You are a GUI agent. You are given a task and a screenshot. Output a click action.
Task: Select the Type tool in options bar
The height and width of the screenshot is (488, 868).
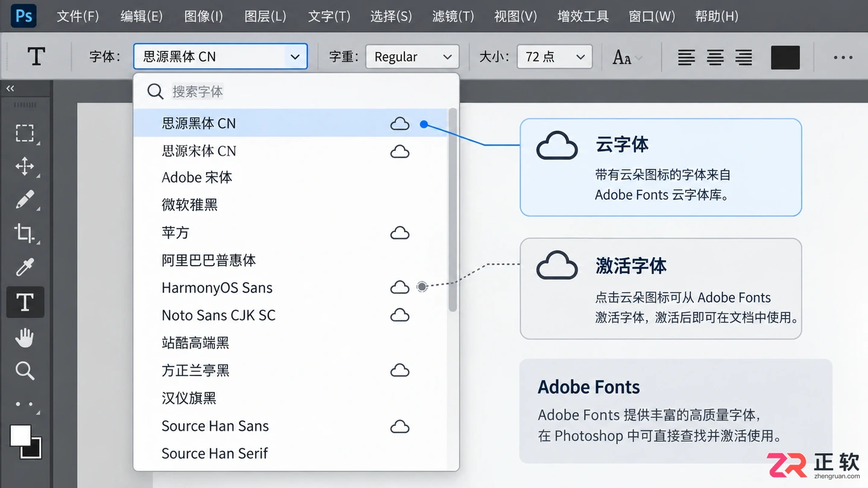pyautogui.click(x=36, y=57)
